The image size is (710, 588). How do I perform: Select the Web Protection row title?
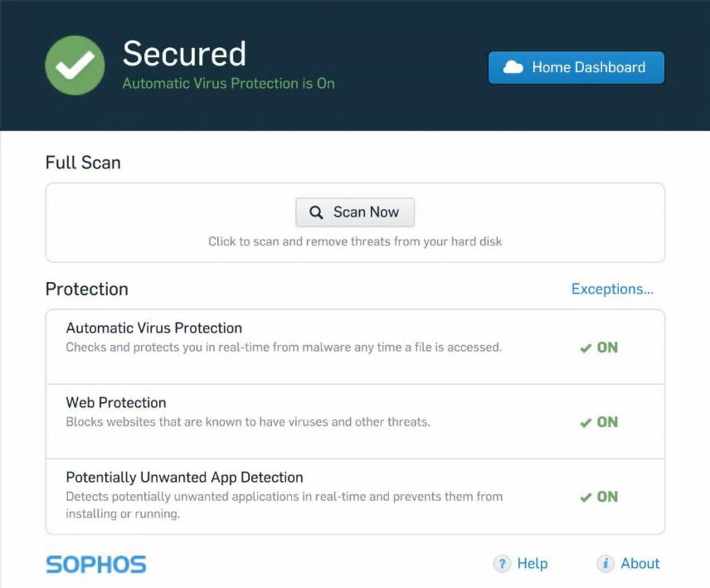(116, 402)
